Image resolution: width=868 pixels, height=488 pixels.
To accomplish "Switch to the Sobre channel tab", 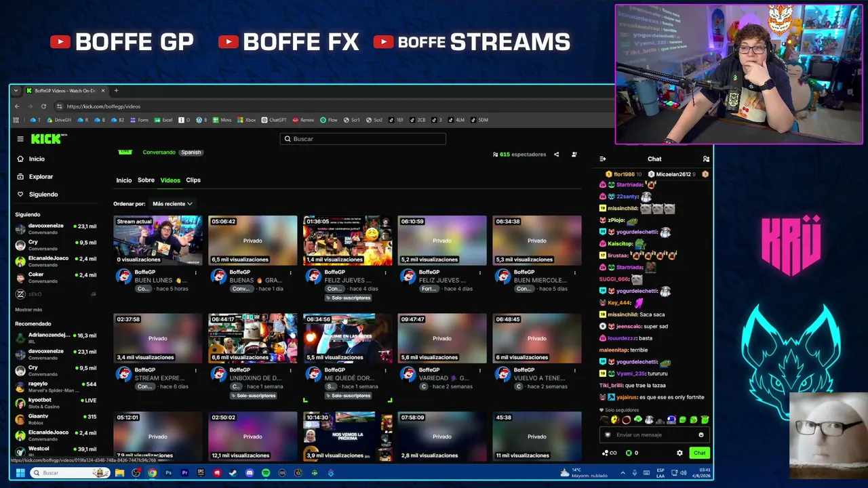I will 146,180.
